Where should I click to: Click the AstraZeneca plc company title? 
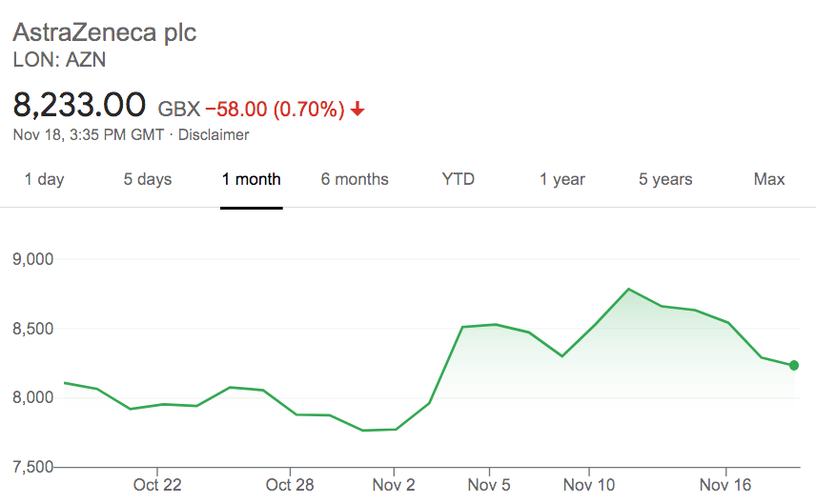pos(104,32)
